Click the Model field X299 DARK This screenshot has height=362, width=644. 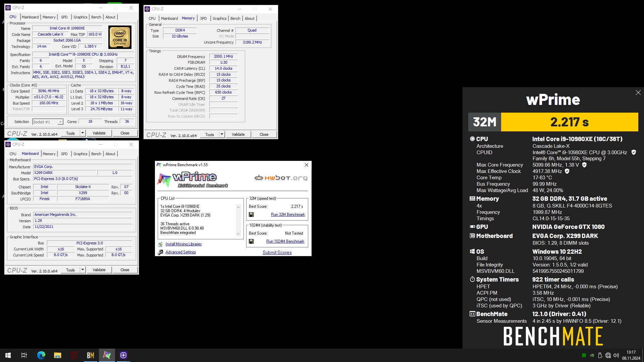[65, 173]
